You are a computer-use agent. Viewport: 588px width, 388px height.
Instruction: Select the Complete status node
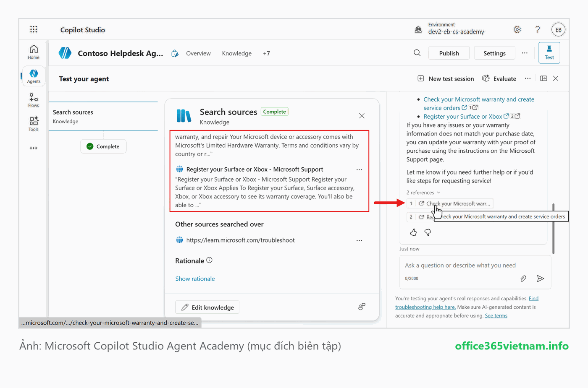click(x=103, y=146)
